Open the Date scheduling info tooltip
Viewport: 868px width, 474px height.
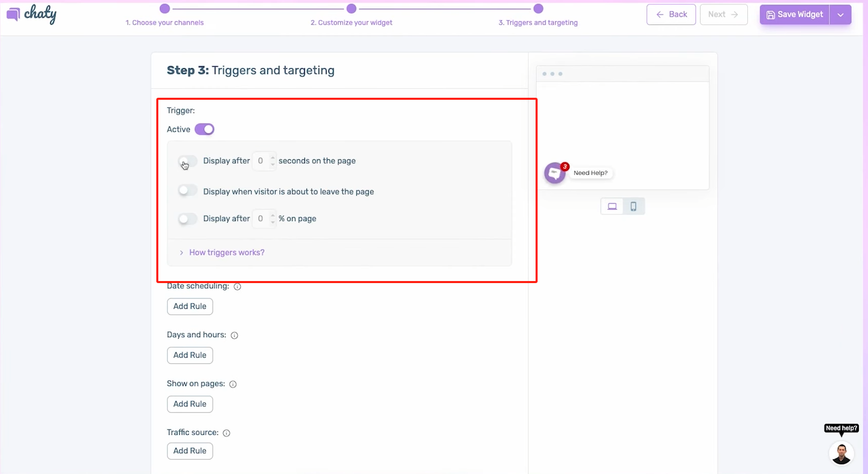[x=237, y=286]
